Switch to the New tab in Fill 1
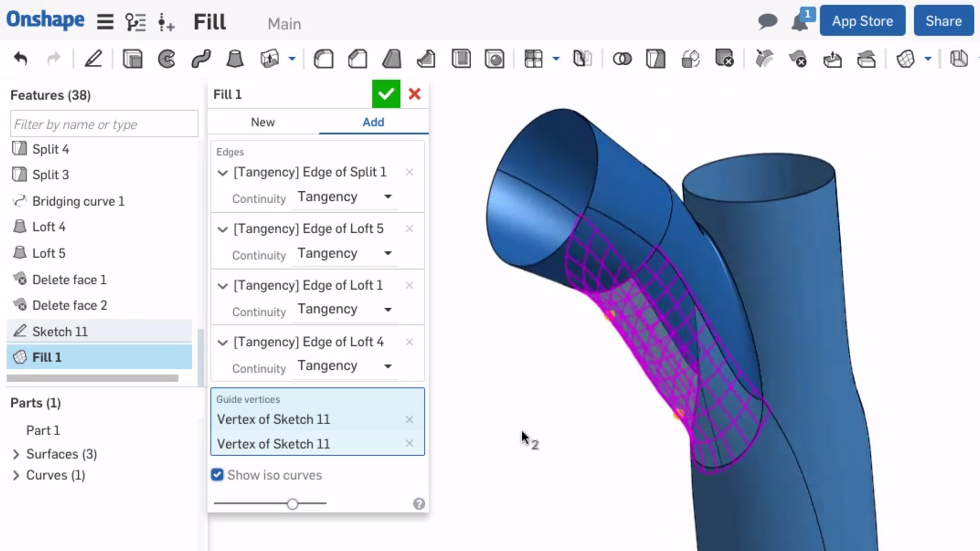980x551 pixels. (x=262, y=122)
